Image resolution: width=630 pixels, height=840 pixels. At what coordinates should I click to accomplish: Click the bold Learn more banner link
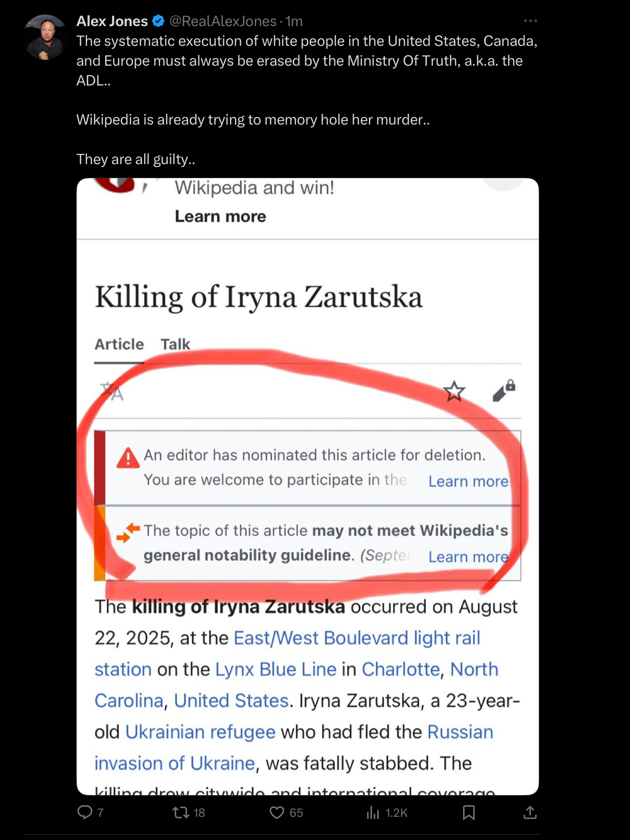[x=220, y=216]
